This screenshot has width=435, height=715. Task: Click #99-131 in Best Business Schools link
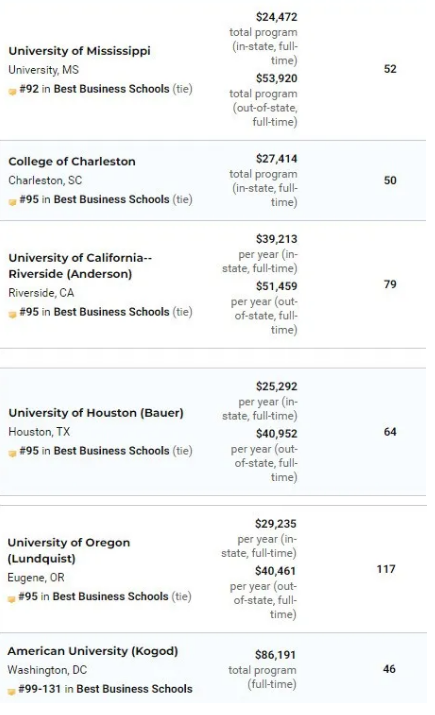[105, 689]
